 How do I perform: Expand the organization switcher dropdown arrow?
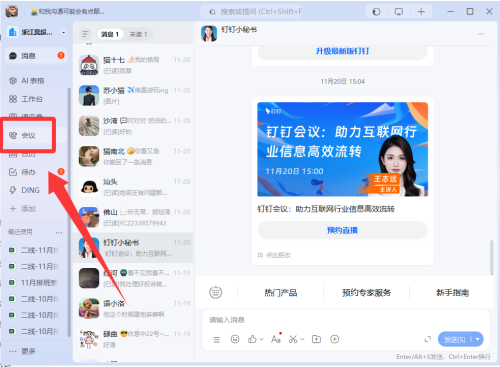pos(63,32)
